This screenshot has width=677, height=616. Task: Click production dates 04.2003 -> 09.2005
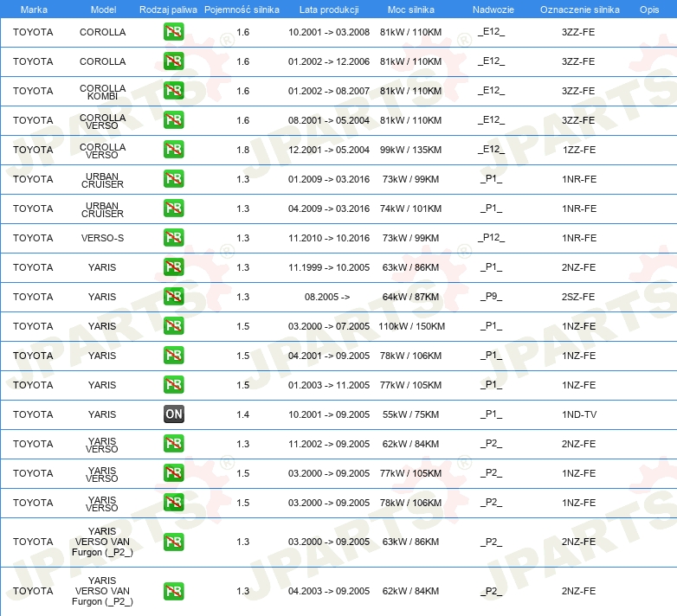tap(329, 591)
